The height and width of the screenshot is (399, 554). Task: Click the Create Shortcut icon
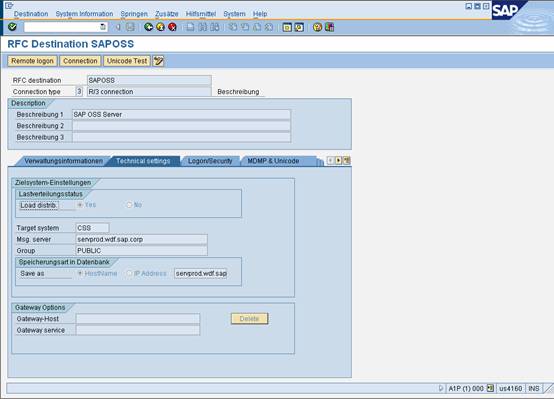299,27
